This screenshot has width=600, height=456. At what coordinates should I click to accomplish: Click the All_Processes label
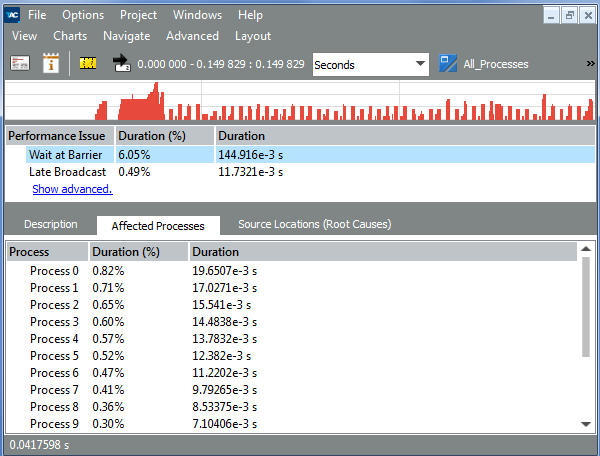pos(496,64)
